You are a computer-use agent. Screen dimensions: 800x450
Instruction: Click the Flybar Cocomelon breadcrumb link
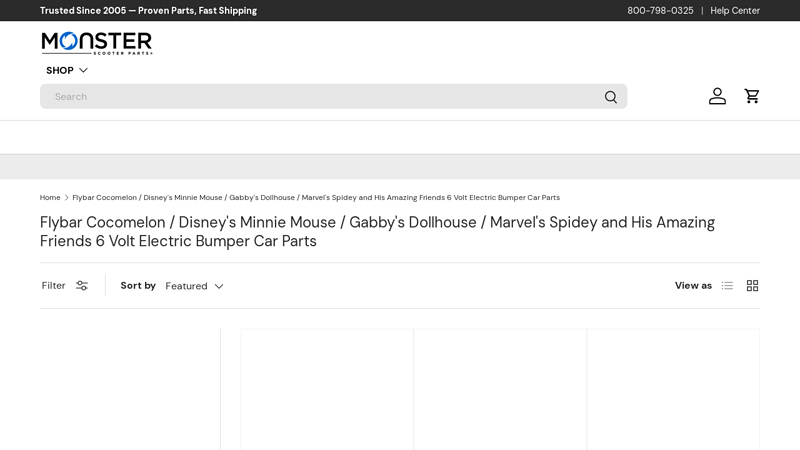point(316,197)
